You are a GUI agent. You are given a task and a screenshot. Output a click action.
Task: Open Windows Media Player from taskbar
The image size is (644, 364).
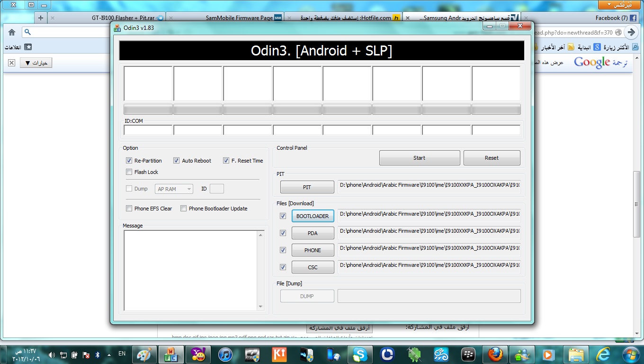coord(549,354)
